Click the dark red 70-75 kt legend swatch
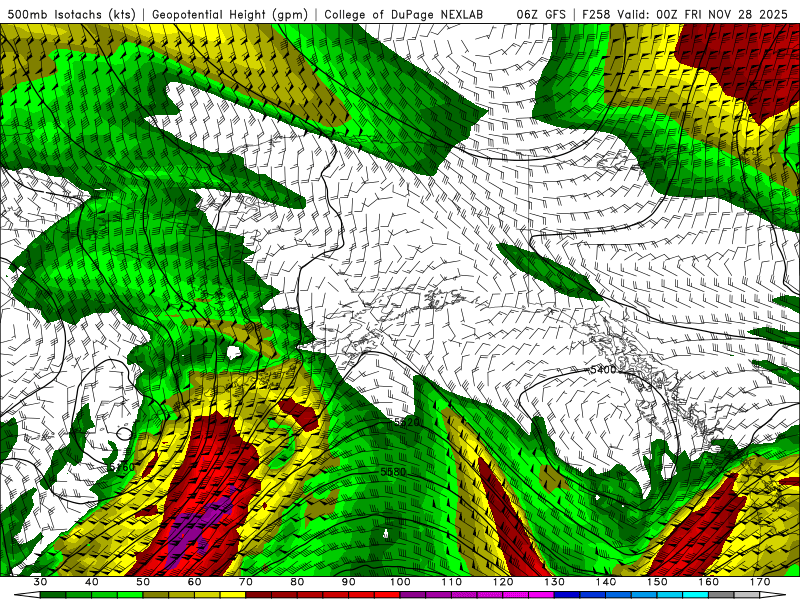The image size is (800, 600). (259, 595)
